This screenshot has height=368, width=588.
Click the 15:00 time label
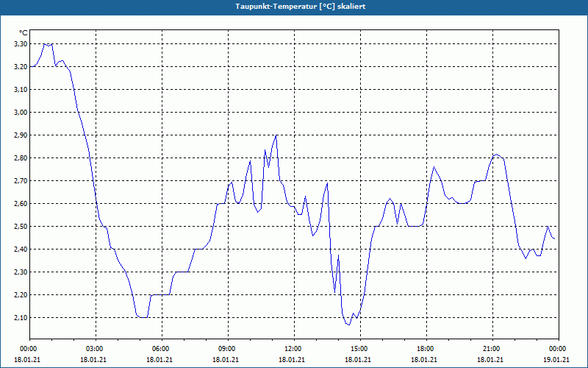360,349
